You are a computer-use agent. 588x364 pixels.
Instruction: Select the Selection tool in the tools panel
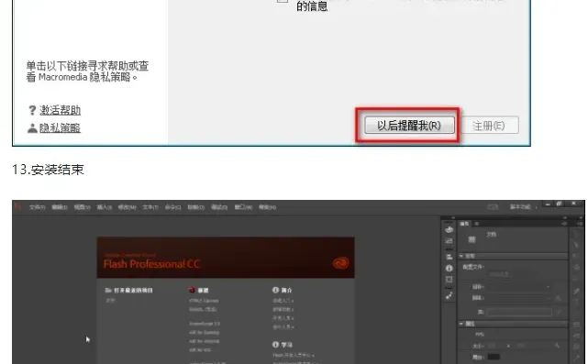point(576,234)
